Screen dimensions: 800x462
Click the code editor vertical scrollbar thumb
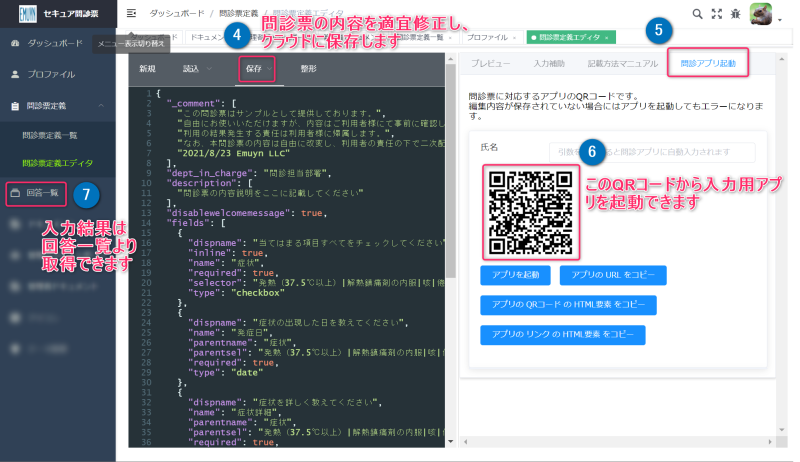point(451,171)
